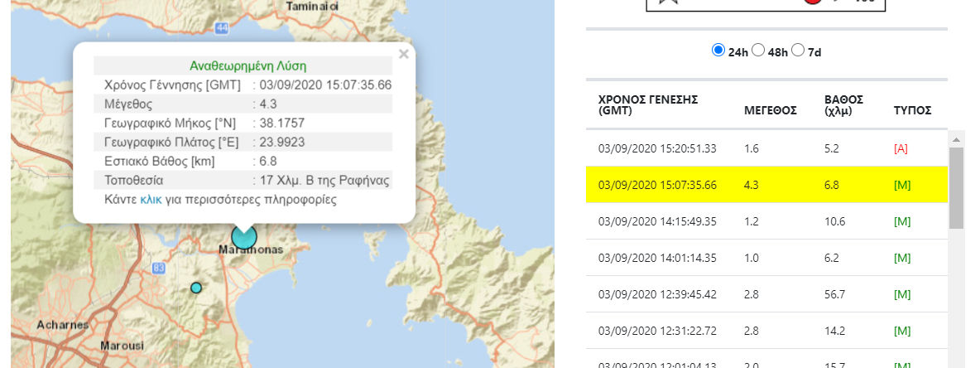This screenshot has height=368, width=980.
Task: Click the ΧΡΟΝΟΣ ΓΕΝΕΣΗΣ column header
Action: pos(647,104)
